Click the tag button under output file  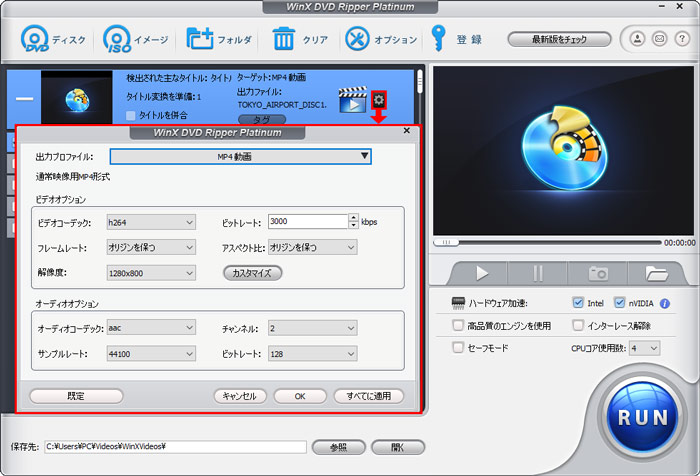click(x=262, y=120)
